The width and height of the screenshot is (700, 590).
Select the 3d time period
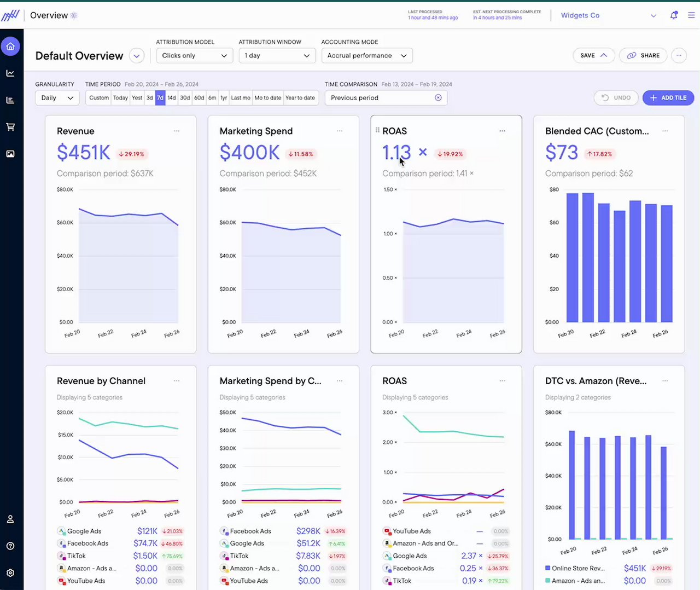click(x=149, y=98)
